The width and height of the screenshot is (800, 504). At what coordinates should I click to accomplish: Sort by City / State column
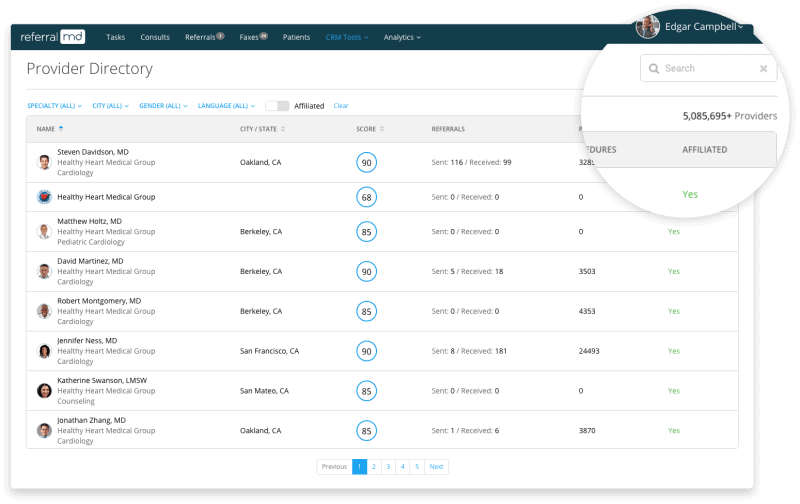283,129
